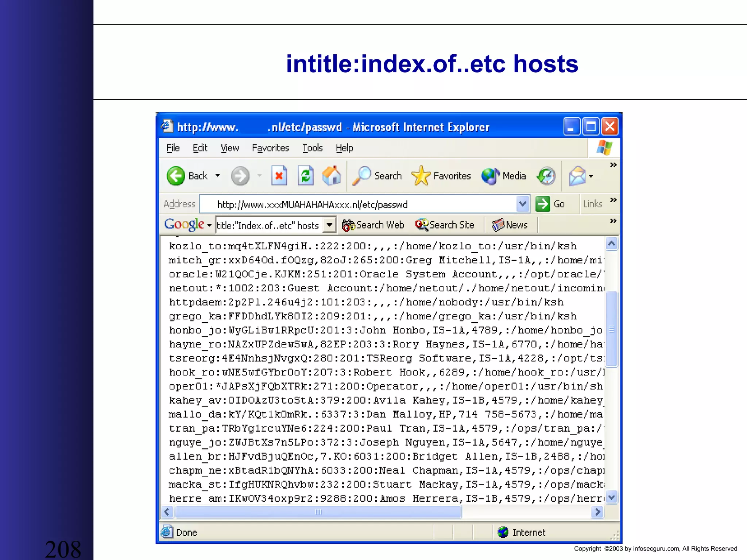Viewport: 747px width, 560px height.
Task: Click the line starting with kozlo_to
Action: (373, 246)
